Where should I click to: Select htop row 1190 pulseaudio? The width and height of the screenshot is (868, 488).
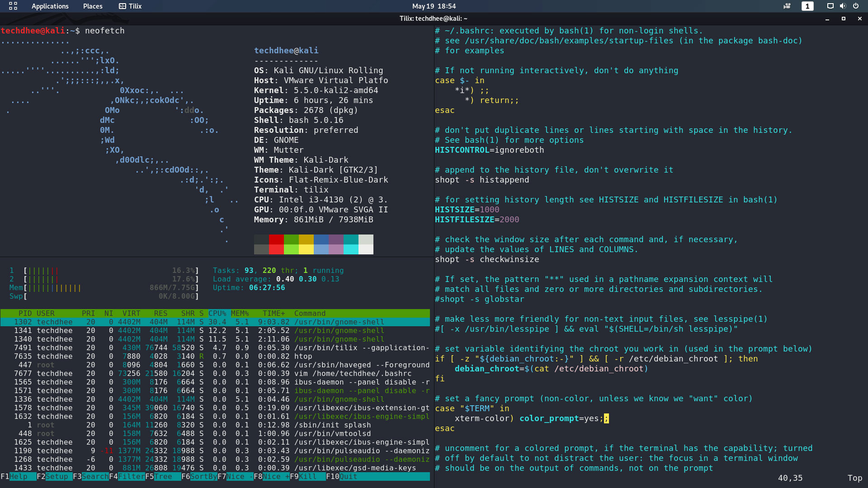tap(215, 451)
